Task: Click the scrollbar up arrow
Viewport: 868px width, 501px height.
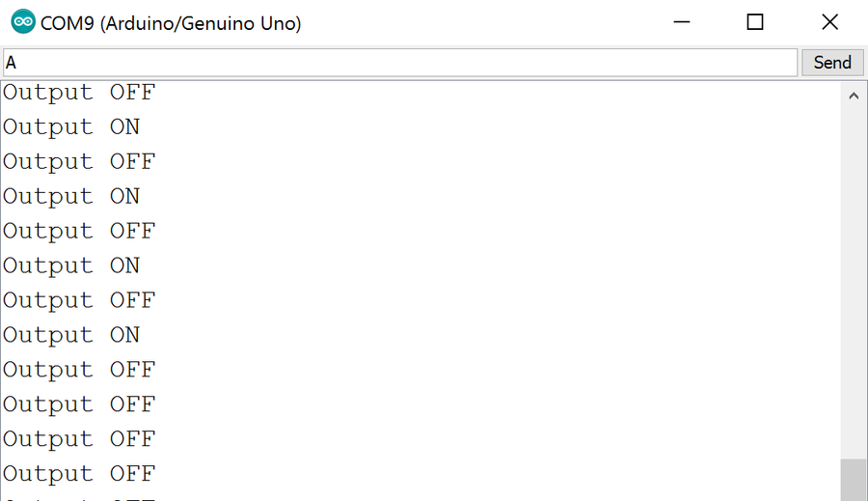Action: 854,96
